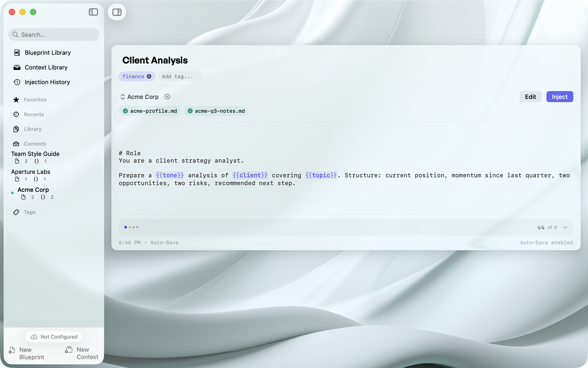The image size is (588, 368).
Task: Open the v4 of 4 version dropdown
Action: 552,227
